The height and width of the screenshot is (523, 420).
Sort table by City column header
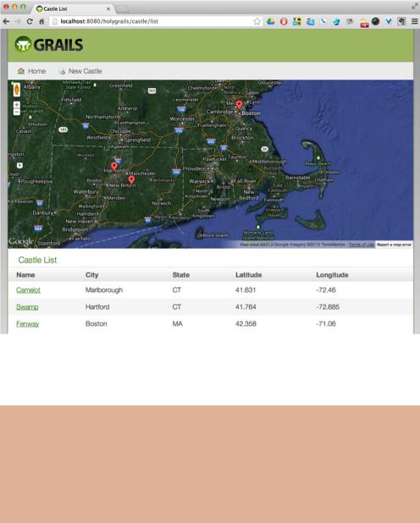pos(91,275)
